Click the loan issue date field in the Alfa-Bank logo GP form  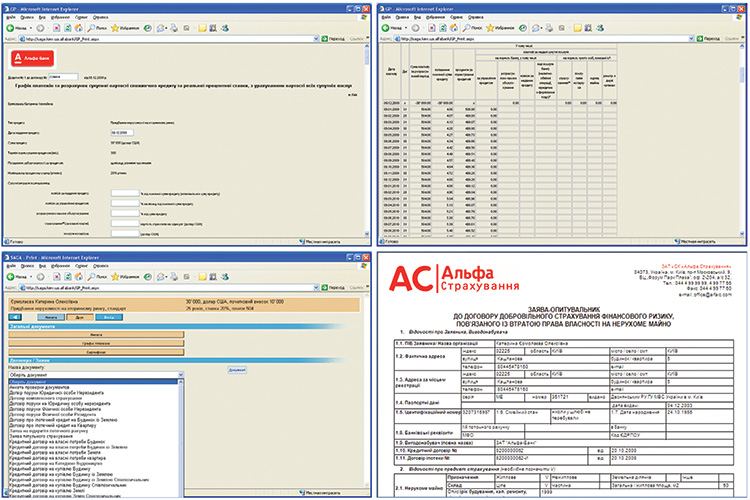coord(122,133)
